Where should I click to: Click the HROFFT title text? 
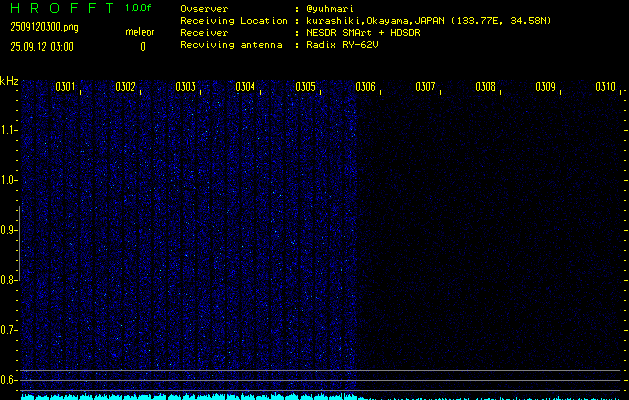pos(62,8)
